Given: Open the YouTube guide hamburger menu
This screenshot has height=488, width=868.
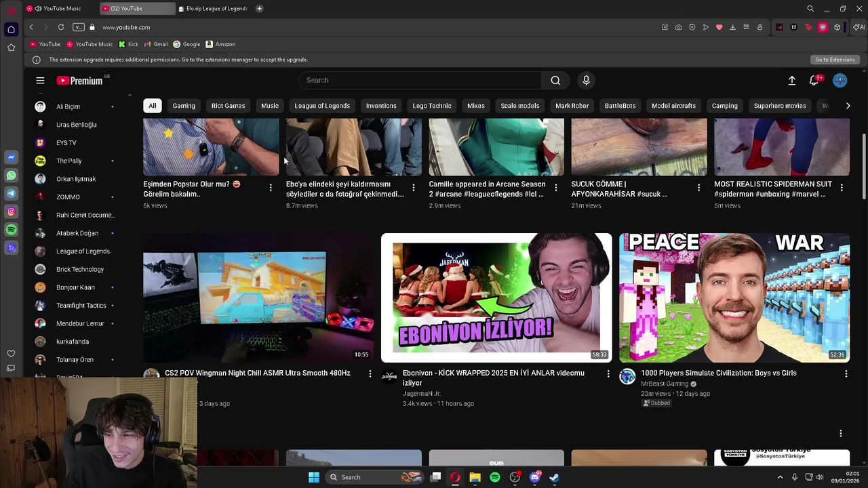Looking at the screenshot, I should pyautogui.click(x=40, y=81).
